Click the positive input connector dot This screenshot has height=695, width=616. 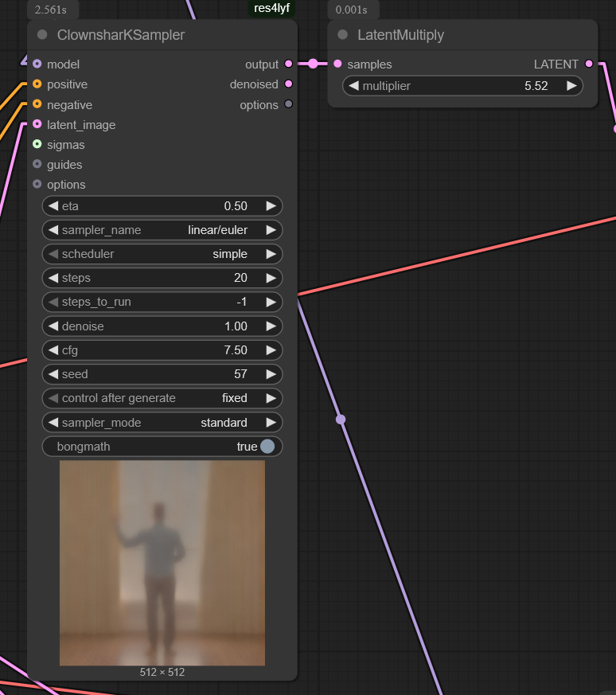click(x=37, y=84)
